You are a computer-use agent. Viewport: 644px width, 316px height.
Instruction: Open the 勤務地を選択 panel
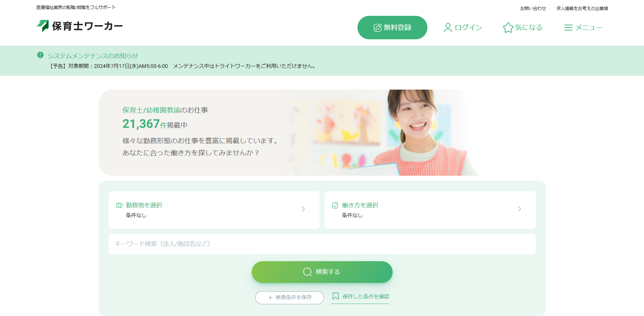point(214,210)
